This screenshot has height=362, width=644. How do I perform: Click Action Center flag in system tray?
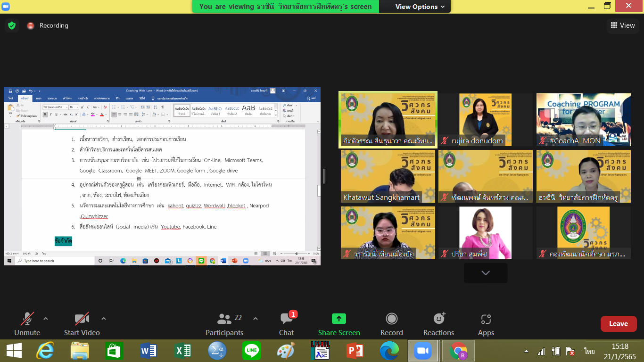[x=570, y=352]
